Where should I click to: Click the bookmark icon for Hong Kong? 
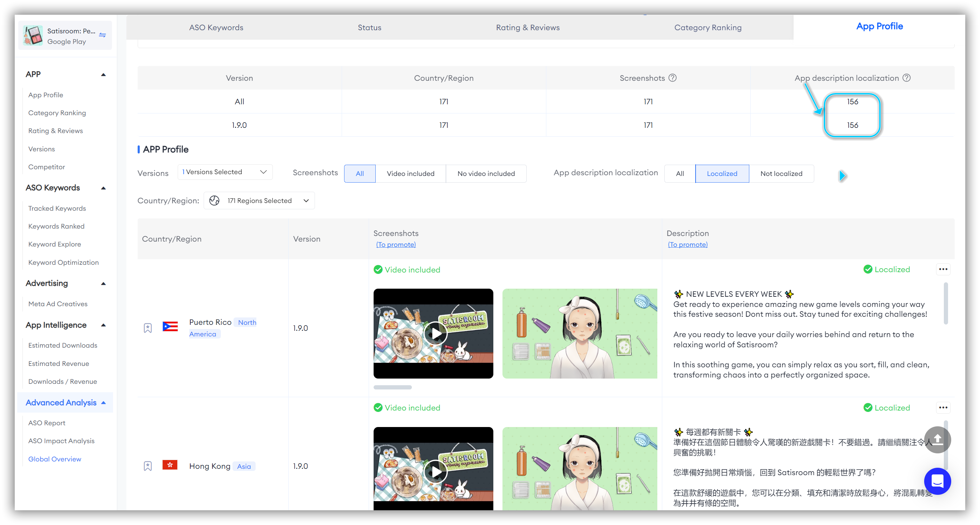pos(148,465)
